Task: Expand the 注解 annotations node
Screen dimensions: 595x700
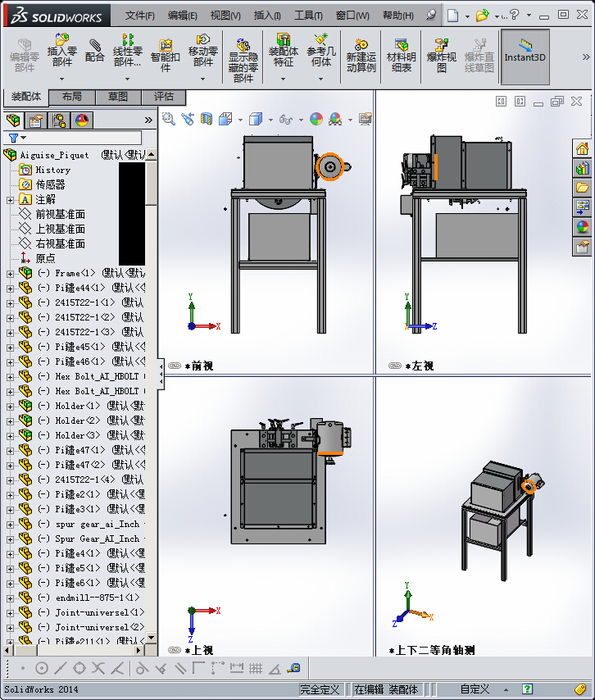Action: 10,200
